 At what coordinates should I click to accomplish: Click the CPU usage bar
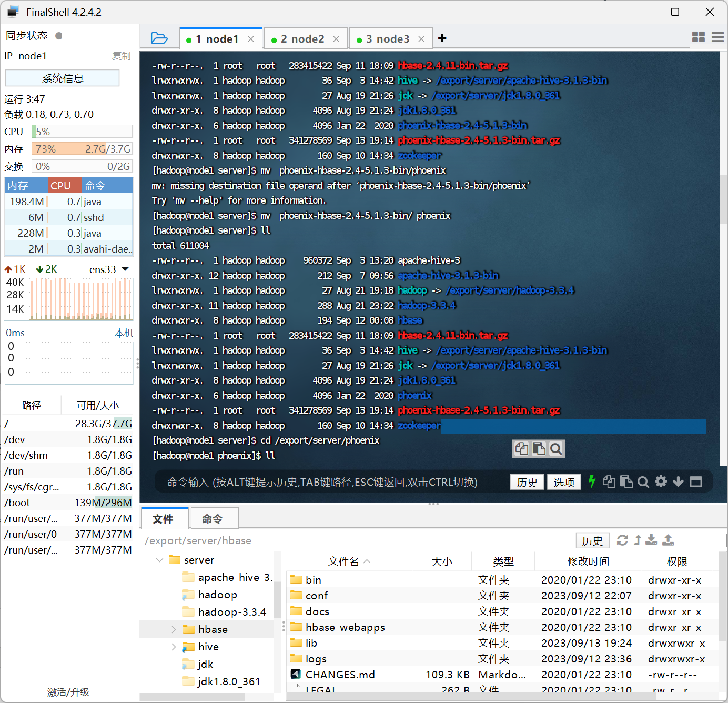tap(82, 132)
